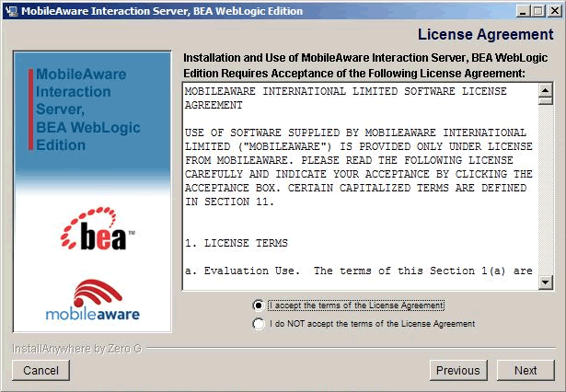Select 'I accept the terms' radio button
566x392 pixels.
(x=258, y=306)
